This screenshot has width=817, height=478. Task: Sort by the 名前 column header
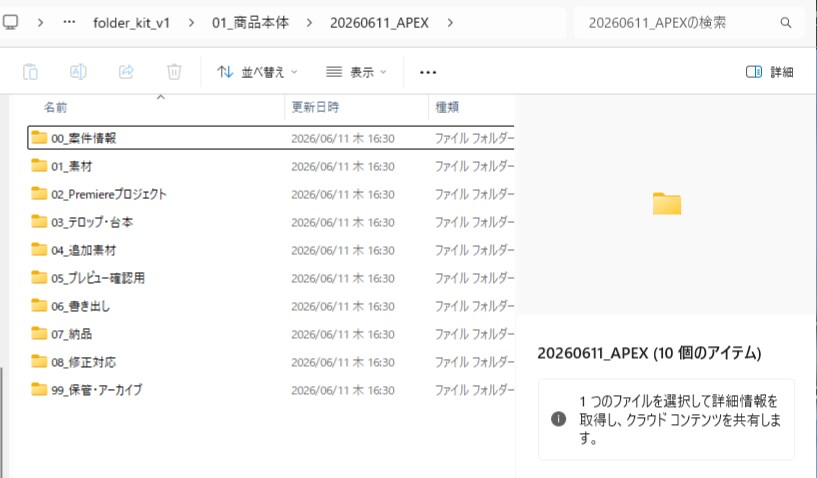[x=55, y=107]
